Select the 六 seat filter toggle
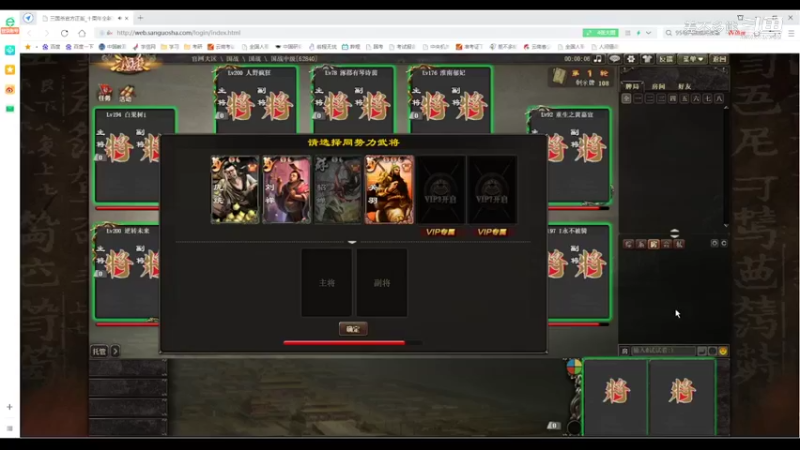800x450 pixels. [x=696, y=98]
